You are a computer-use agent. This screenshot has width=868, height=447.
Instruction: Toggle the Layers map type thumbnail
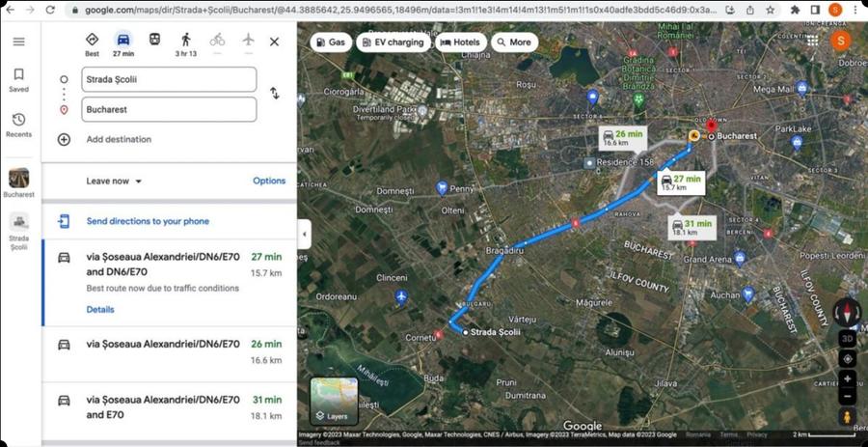tap(334, 401)
